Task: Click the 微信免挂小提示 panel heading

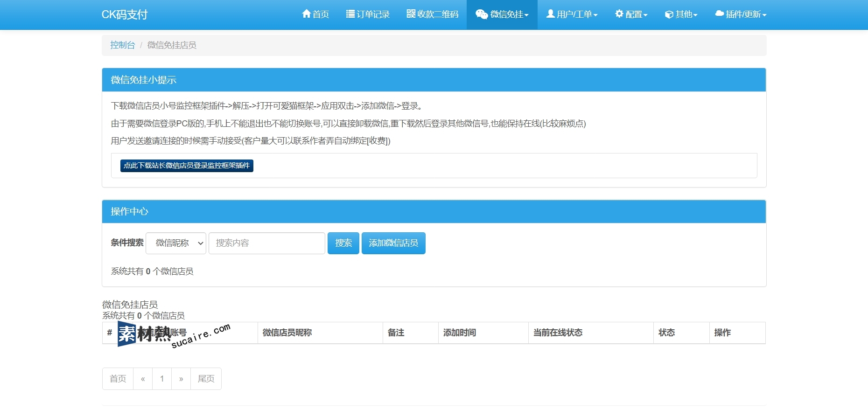Action: [x=434, y=80]
